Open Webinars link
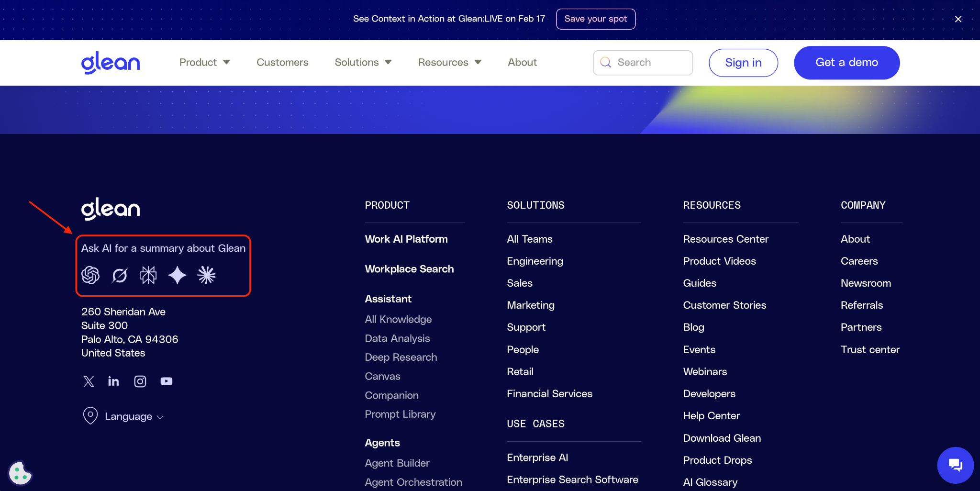This screenshot has height=491, width=980. click(705, 371)
